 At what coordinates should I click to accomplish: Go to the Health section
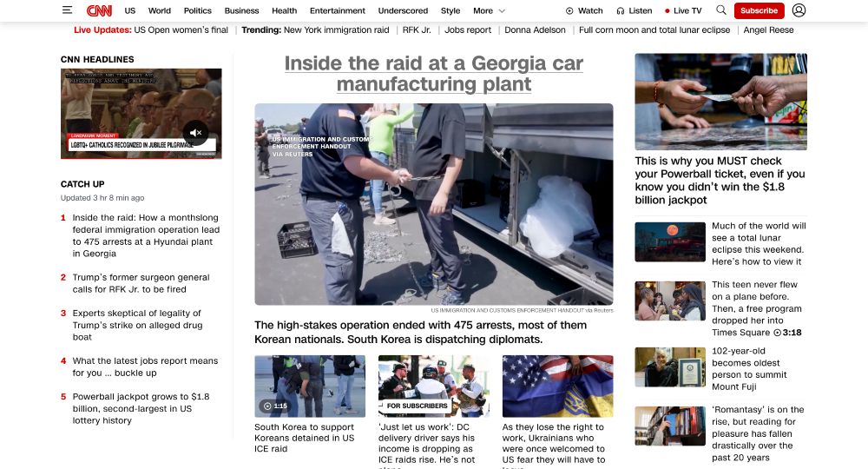(x=284, y=10)
